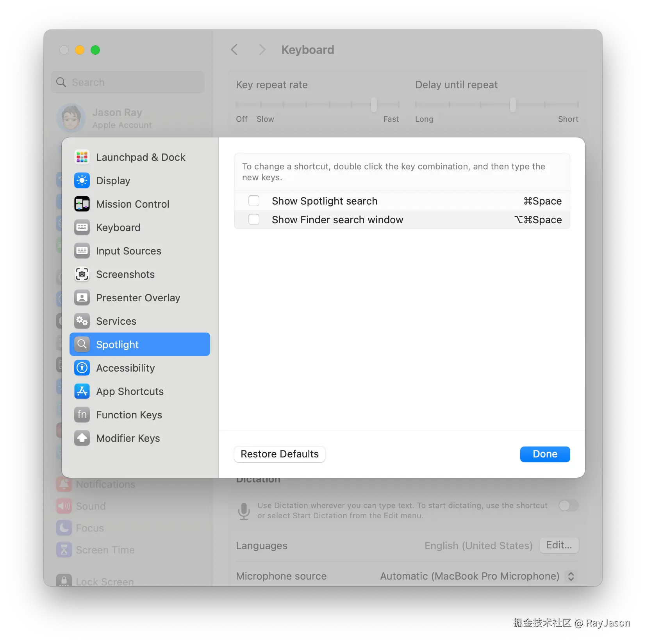Toggle the Dictation switch
The height and width of the screenshot is (644, 646).
click(568, 505)
